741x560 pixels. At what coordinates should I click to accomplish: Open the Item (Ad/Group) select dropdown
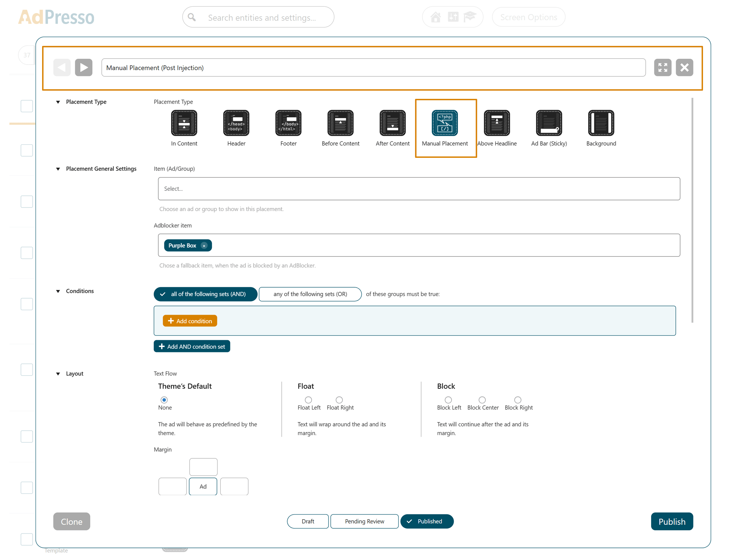pos(419,189)
